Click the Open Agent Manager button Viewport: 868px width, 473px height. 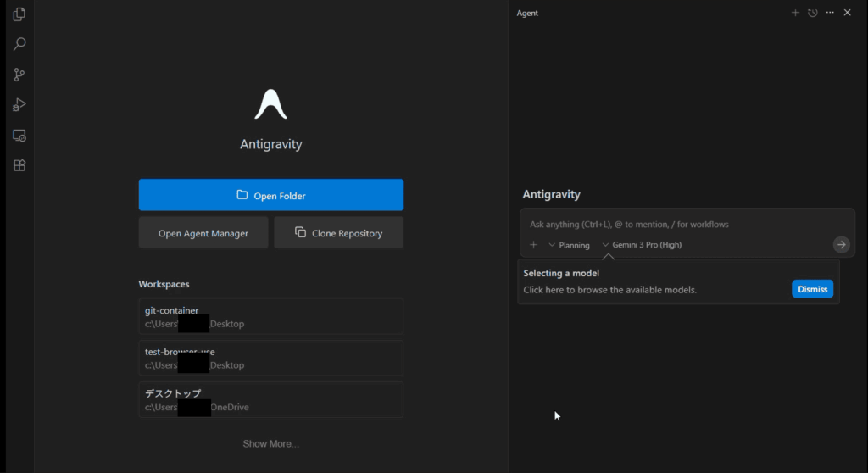tap(203, 233)
